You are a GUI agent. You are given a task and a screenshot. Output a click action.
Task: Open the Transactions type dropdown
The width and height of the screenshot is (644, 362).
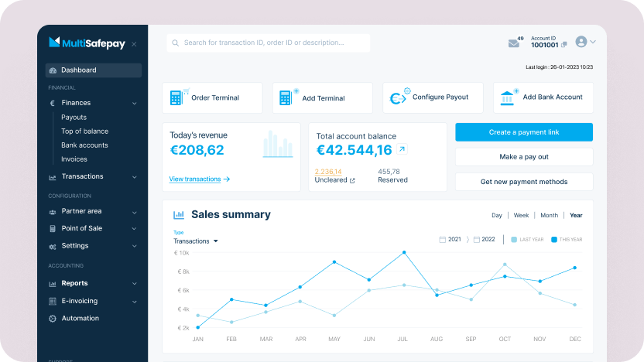(x=195, y=241)
